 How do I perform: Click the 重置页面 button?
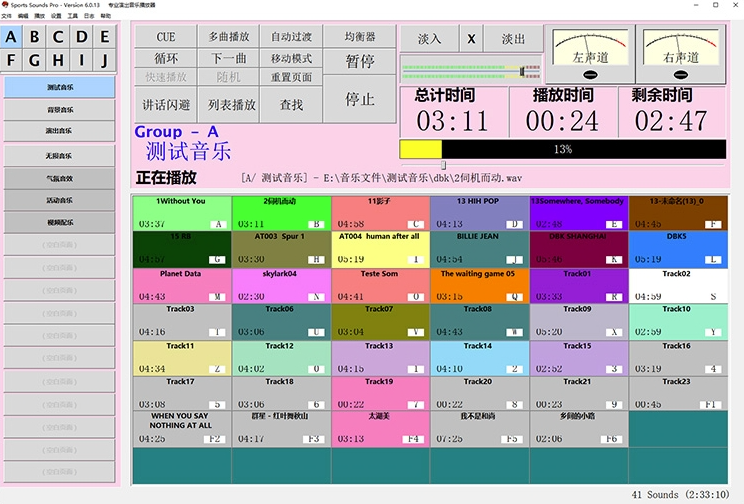click(x=291, y=77)
